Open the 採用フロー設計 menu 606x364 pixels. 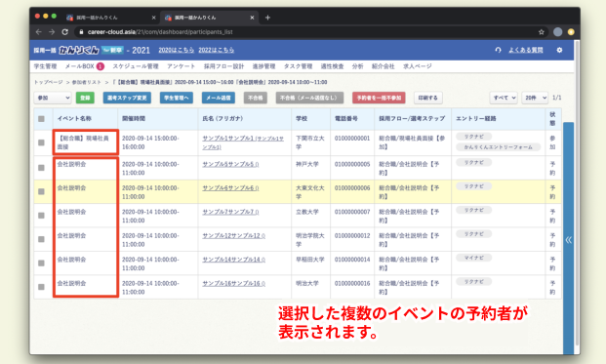223,66
